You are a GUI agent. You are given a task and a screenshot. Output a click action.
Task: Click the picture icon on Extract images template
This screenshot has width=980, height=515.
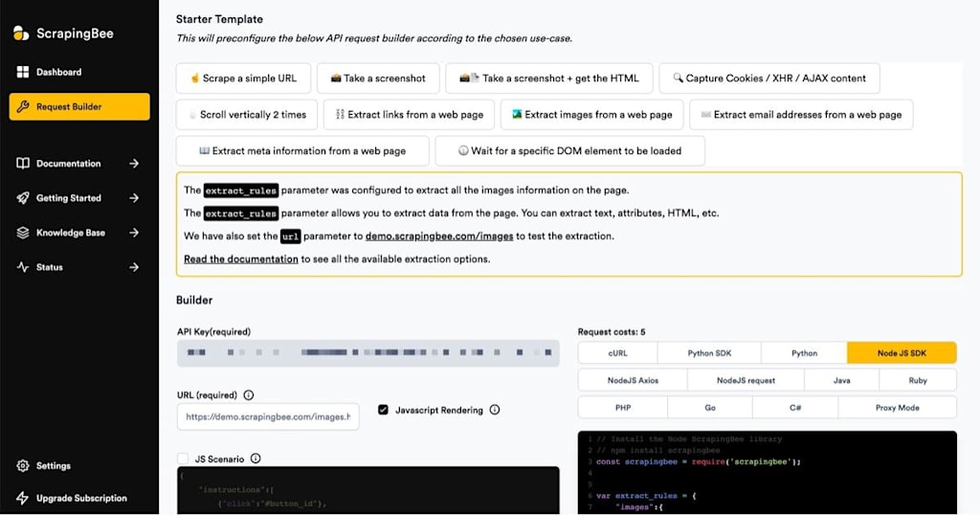point(517,114)
